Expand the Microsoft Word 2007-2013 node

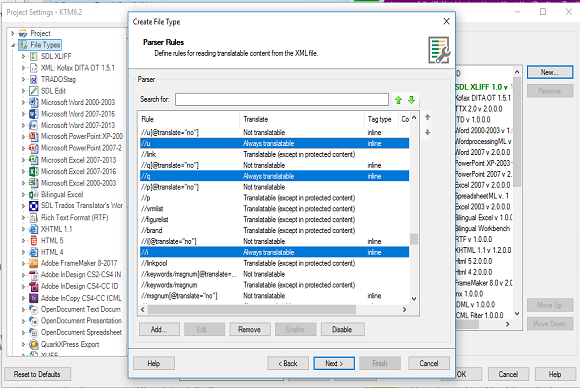tap(23, 125)
